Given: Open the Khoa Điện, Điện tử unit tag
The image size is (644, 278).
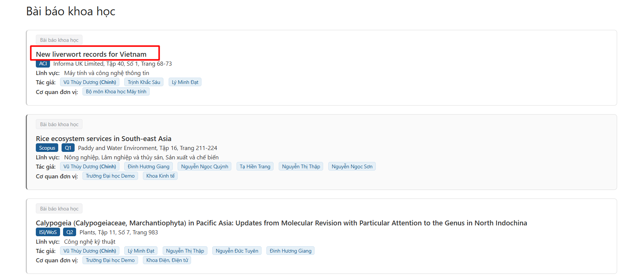Looking at the screenshot, I should 167,260.
